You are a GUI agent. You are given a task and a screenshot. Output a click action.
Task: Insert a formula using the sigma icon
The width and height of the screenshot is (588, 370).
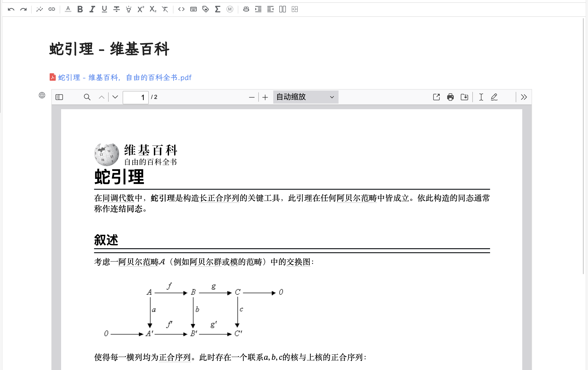tap(217, 9)
